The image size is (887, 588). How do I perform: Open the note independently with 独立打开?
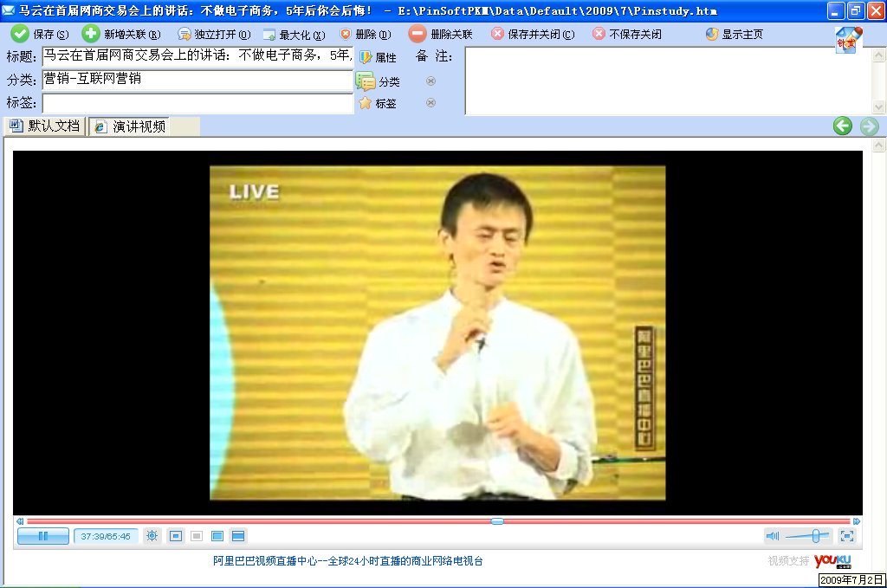214,35
